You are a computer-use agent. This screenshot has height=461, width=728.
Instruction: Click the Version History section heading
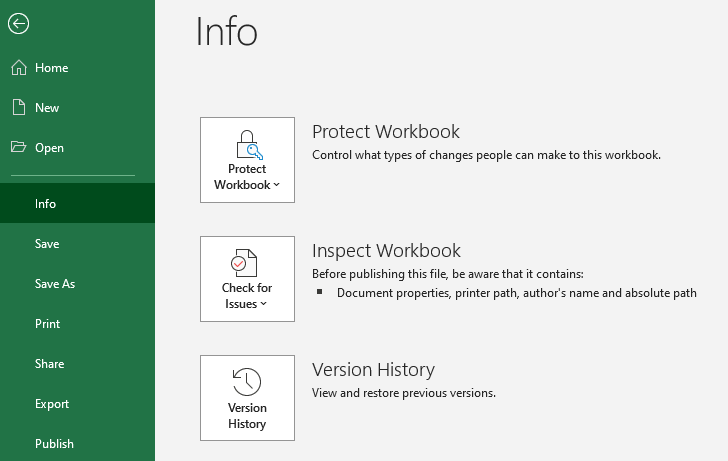coord(373,370)
